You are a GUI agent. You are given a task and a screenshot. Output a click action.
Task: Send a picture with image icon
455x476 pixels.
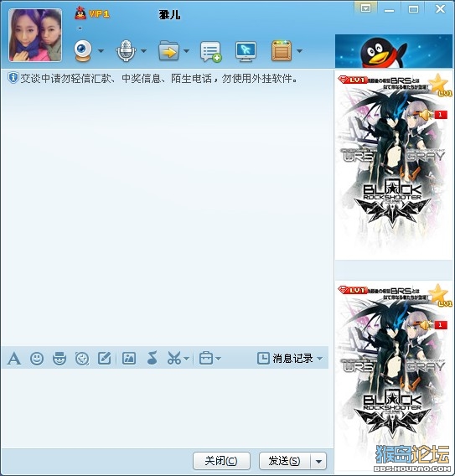[129, 358]
